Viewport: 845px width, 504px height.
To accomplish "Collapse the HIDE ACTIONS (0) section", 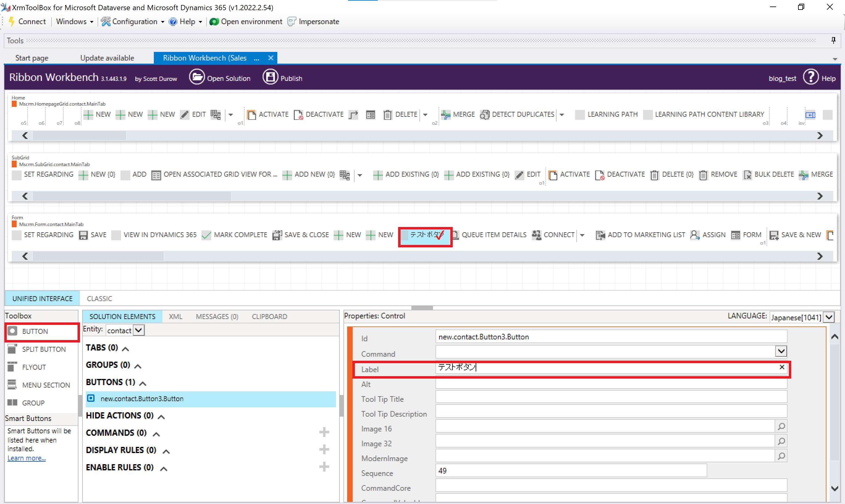I will 161,417.
